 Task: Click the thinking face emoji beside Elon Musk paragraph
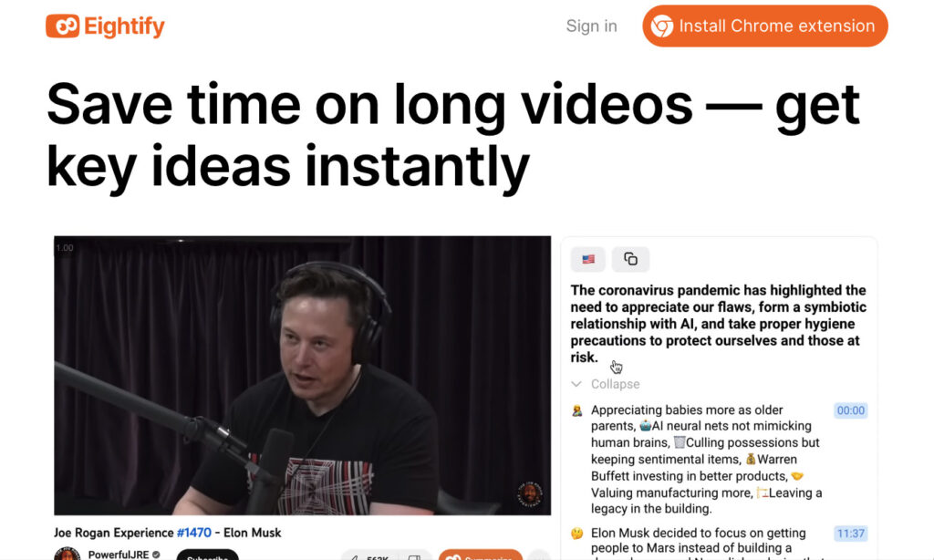click(576, 534)
